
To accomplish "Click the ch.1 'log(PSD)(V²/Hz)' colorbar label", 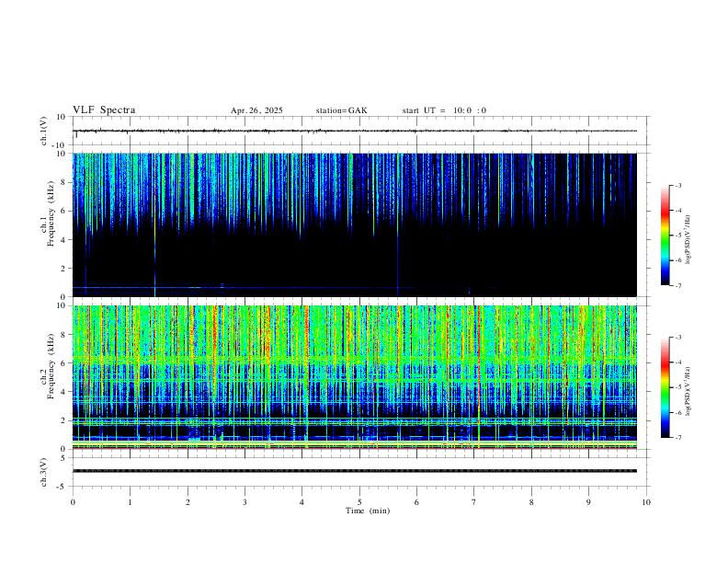I will coord(688,239).
